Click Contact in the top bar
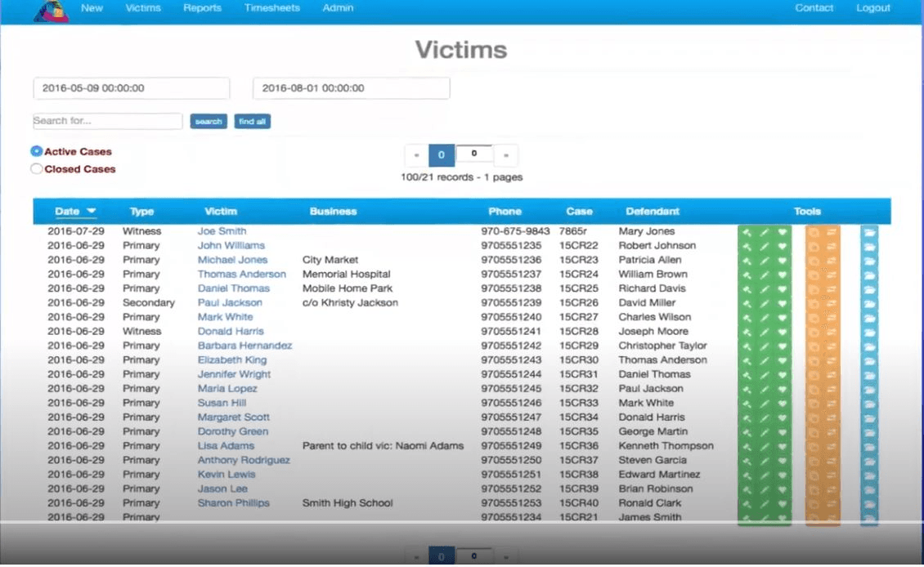The image size is (924, 567). [814, 8]
